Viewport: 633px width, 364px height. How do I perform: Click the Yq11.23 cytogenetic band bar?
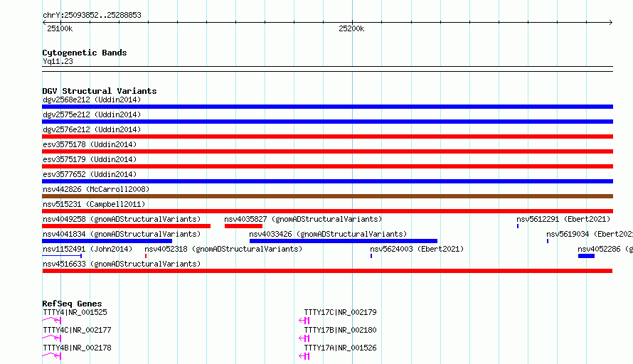click(327, 69)
